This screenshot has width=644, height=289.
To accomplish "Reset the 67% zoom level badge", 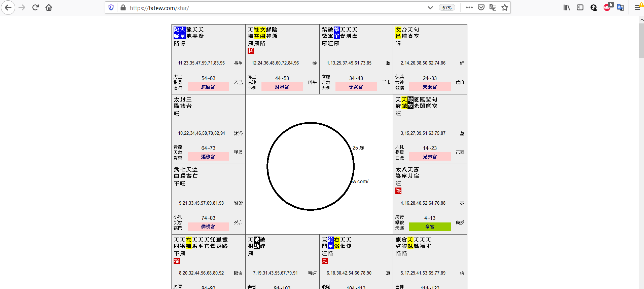I will coord(447,8).
